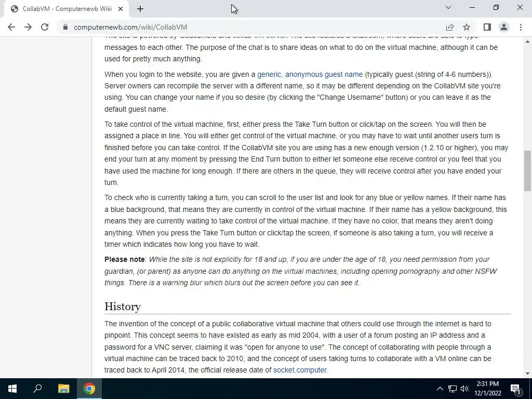Click the page vertical scrollbar thumb
Viewport: 532px width, 399px height.
528,170
